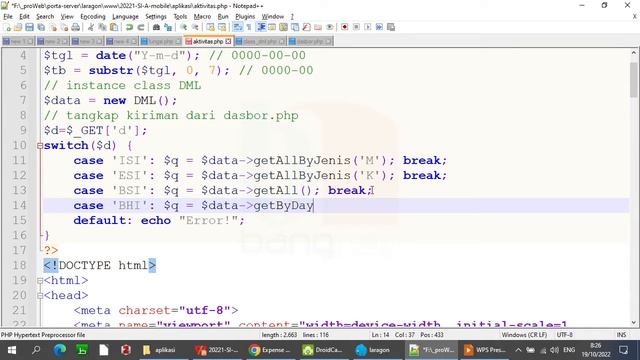Click the vertical scrollbar up arrow

[x=633, y=53]
